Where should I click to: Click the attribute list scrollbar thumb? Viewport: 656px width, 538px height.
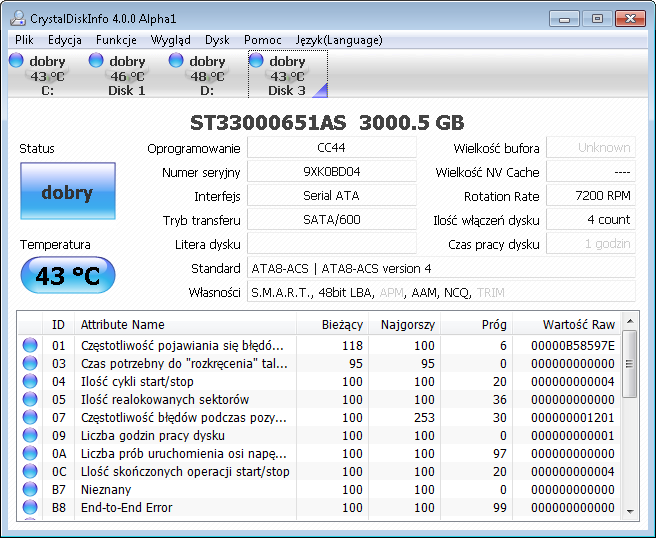point(629,364)
